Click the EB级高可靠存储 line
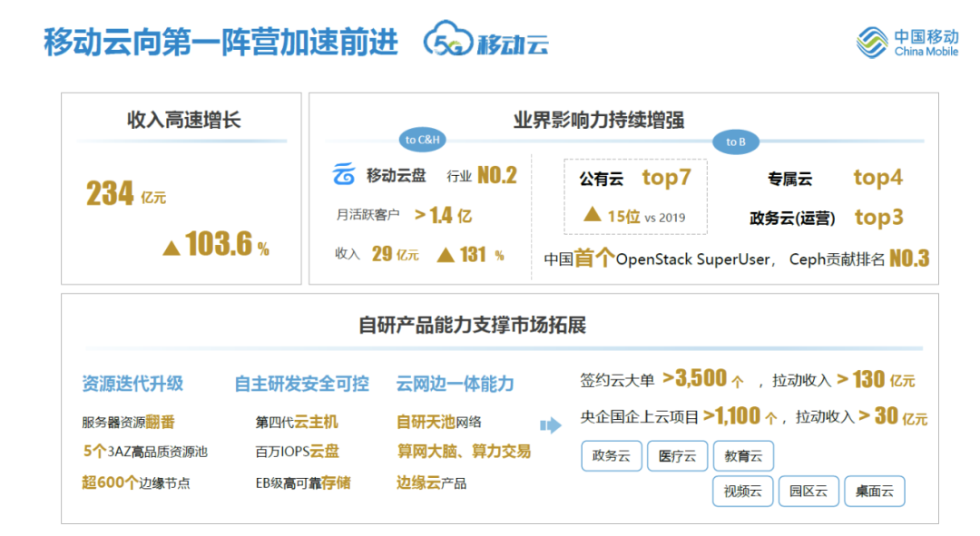The height and width of the screenshot is (536, 980). (x=303, y=482)
